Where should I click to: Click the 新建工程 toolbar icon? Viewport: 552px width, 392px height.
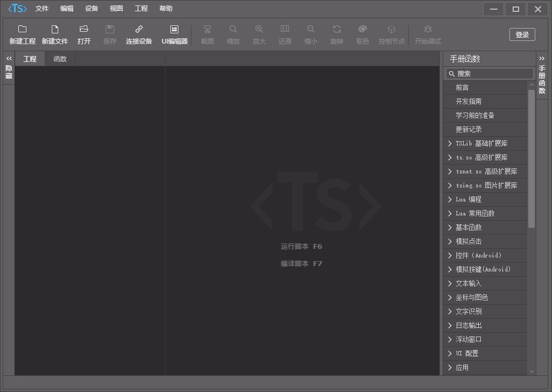(x=22, y=33)
